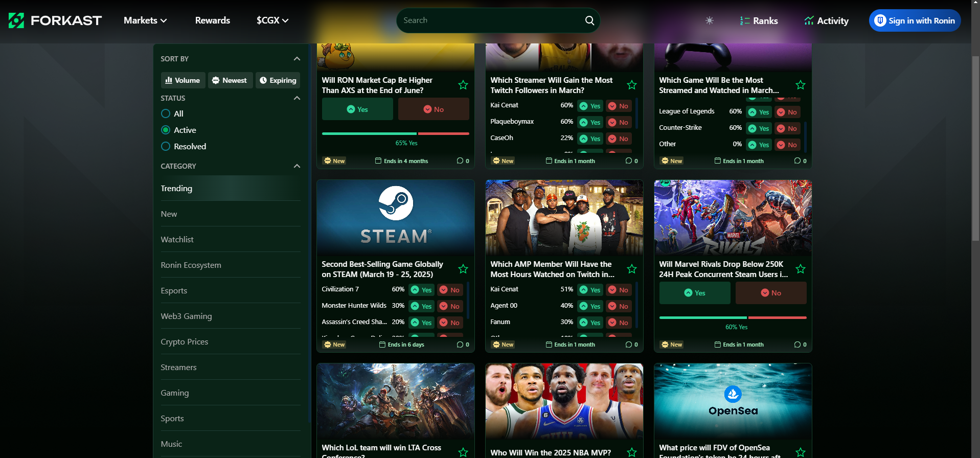This screenshot has width=980, height=458.
Task: Add Steam best-selling game market to watchlist
Action: [x=463, y=269]
